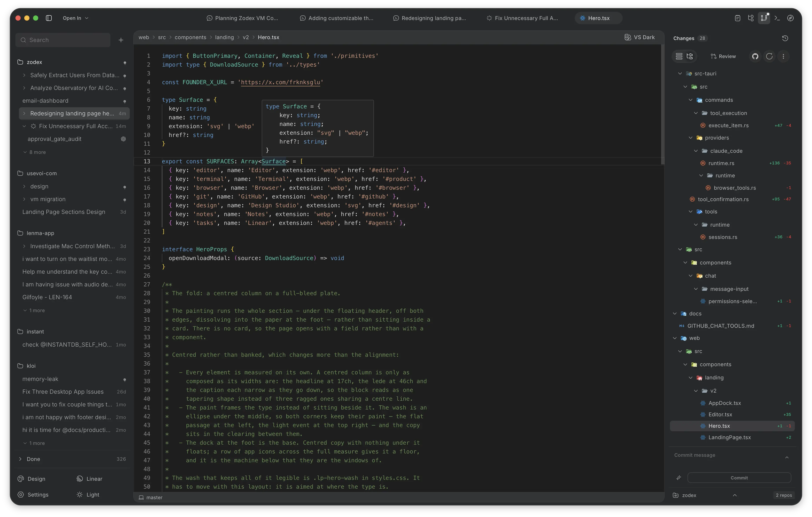The image size is (812, 517).
Task: Click the Surface type reference on line 13
Action: [273, 161]
